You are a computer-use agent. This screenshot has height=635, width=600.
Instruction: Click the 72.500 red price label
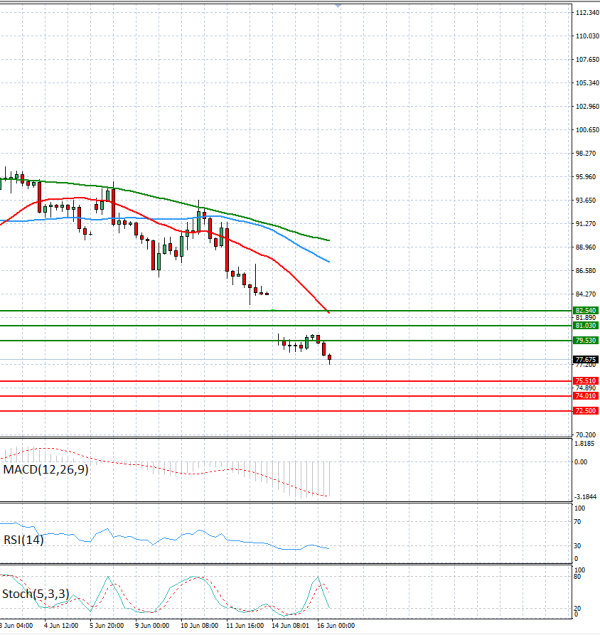(x=586, y=411)
